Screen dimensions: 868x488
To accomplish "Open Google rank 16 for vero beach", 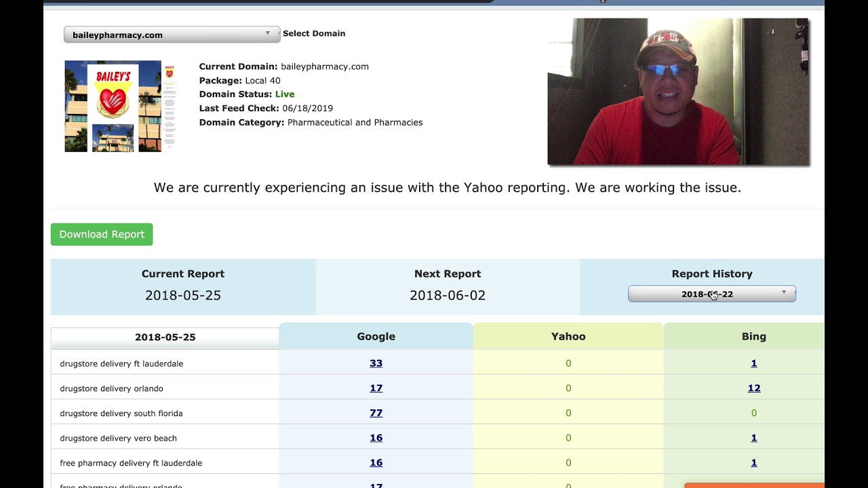I will pos(376,438).
